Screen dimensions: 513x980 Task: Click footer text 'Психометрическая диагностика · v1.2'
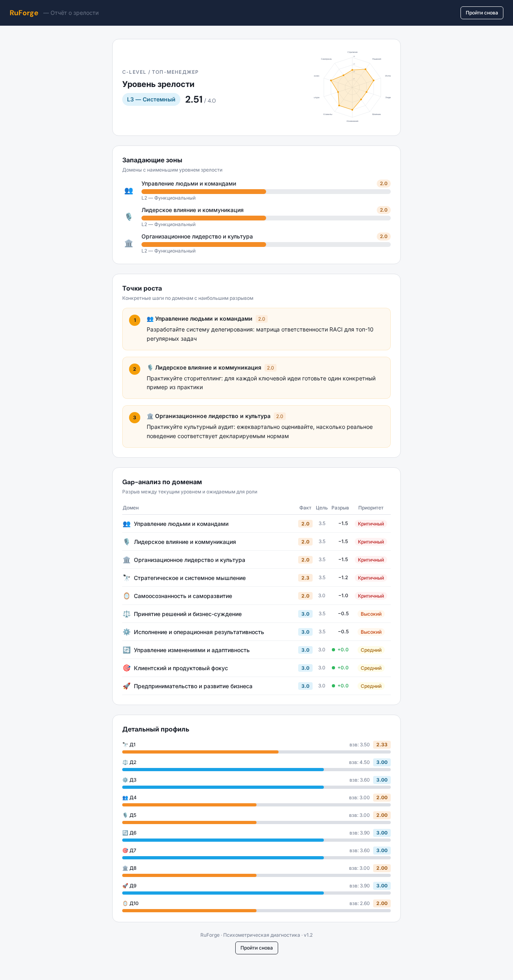[x=268, y=935]
